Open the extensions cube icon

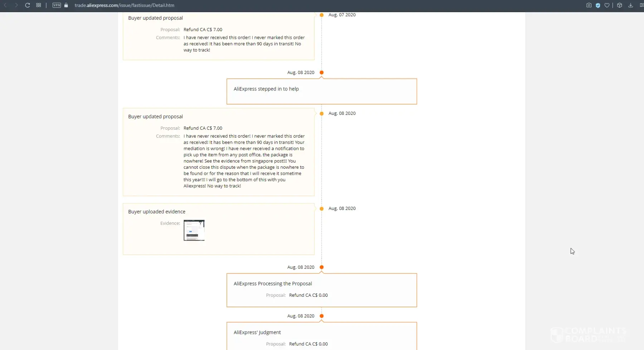(x=620, y=5)
